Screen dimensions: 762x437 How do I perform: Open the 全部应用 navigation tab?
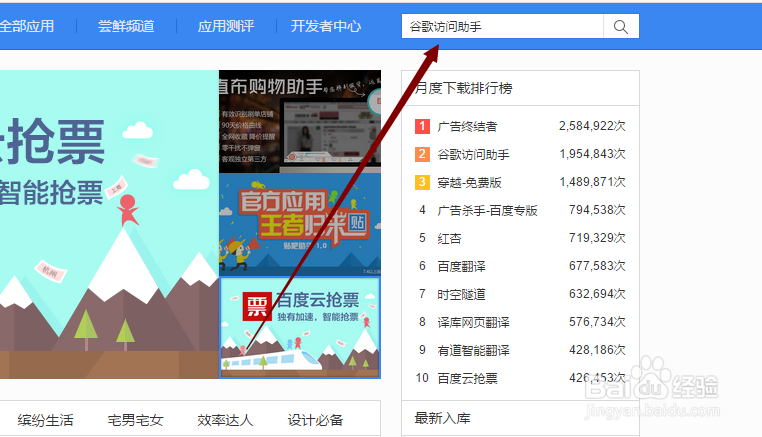pos(27,26)
